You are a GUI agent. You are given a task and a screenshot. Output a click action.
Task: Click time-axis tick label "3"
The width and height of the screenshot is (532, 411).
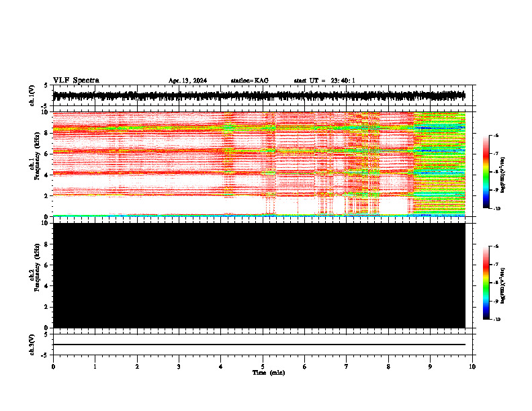179,367
